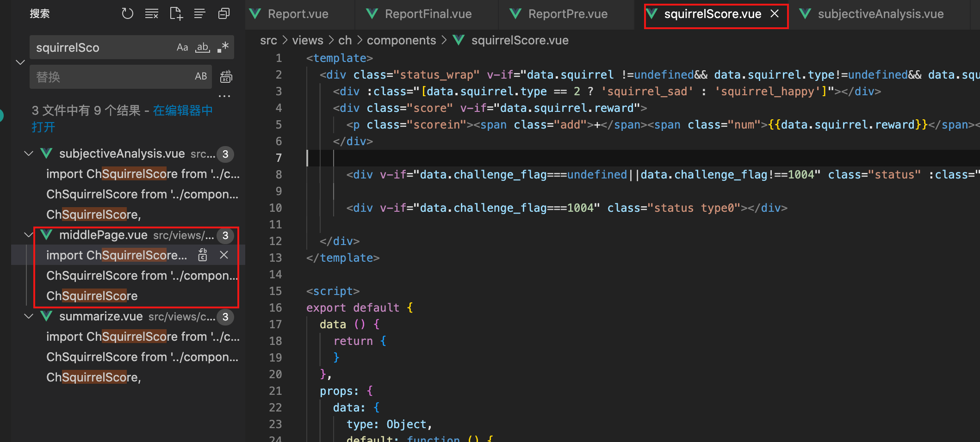Select middlePage.vue file in results
This screenshot has height=442, width=980.
tap(103, 235)
